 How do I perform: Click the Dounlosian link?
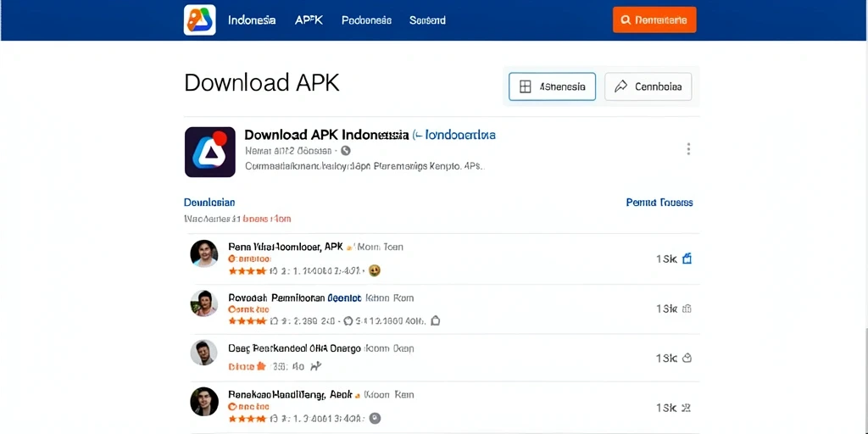209,203
